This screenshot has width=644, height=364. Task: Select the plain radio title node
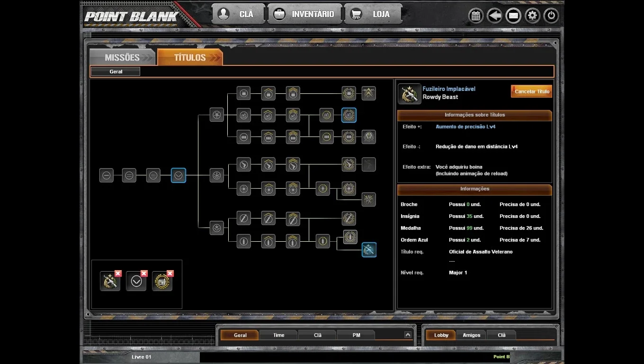pos(243,115)
